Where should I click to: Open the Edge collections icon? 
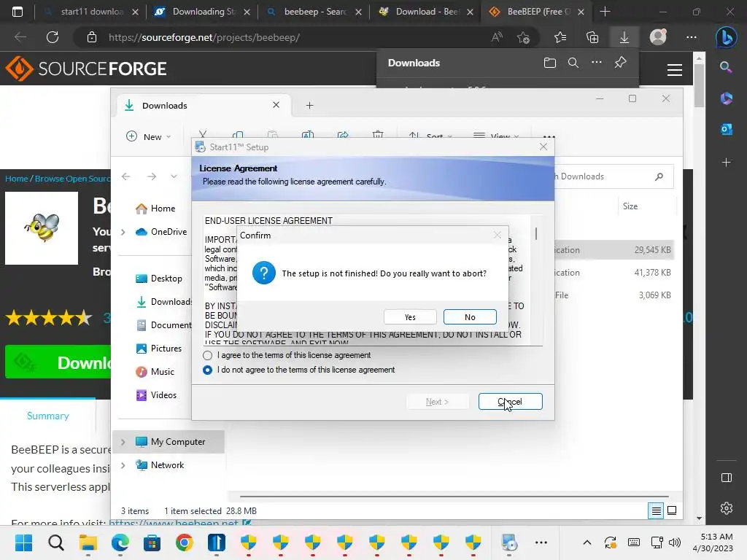pyautogui.click(x=592, y=37)
